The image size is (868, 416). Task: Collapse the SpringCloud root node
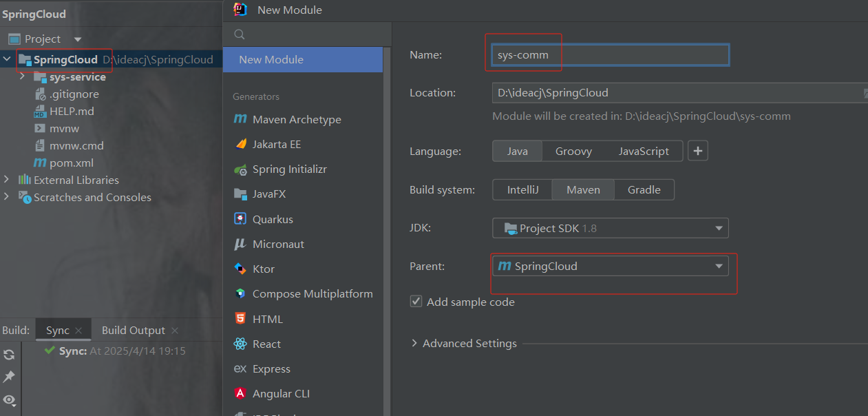pos(7,59)
